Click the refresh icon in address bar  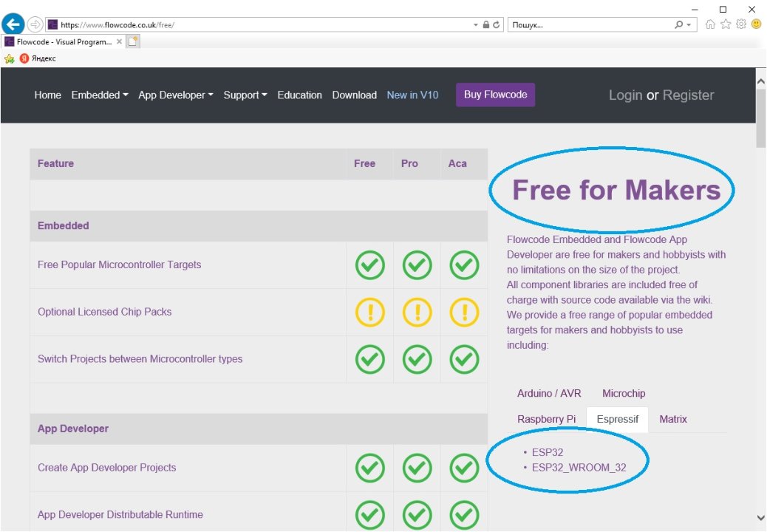[x=496, y=24]
